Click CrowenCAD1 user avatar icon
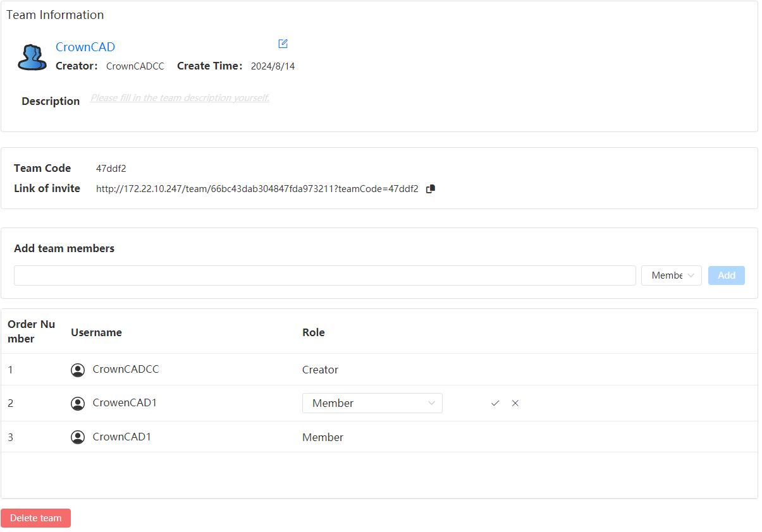 pos(78,404)
